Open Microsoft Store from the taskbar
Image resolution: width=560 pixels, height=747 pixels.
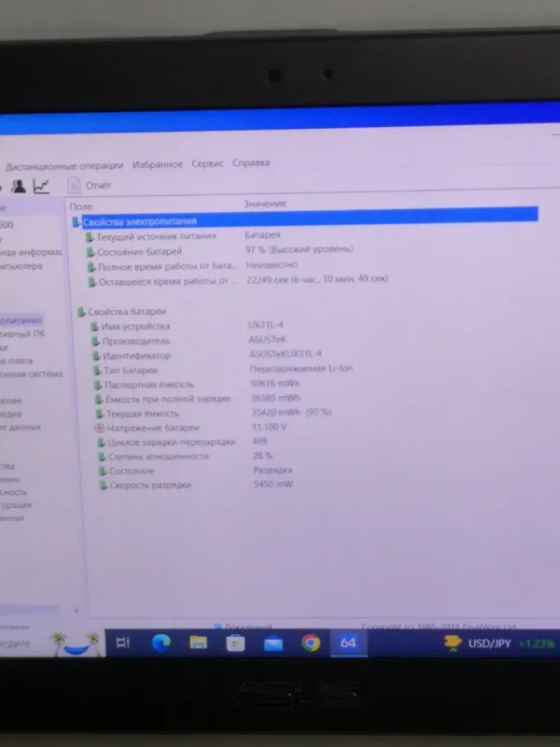pos(235,642)
